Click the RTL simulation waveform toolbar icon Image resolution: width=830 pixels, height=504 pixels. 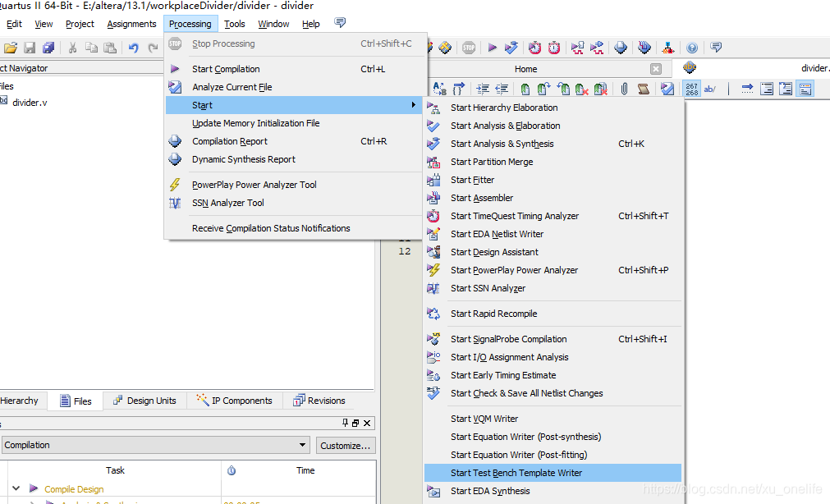tap(577, 48)
